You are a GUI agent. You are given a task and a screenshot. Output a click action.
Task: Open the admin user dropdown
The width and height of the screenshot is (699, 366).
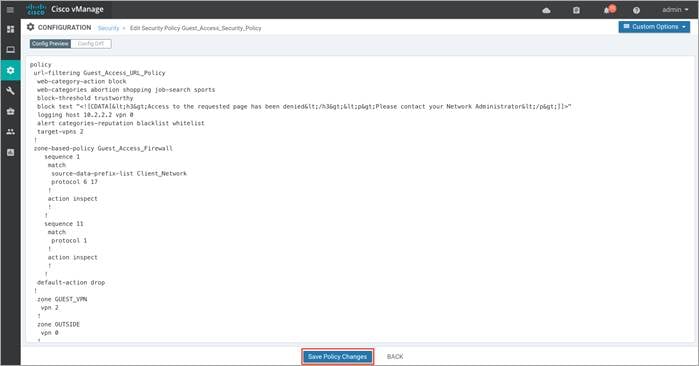(675, 10)
